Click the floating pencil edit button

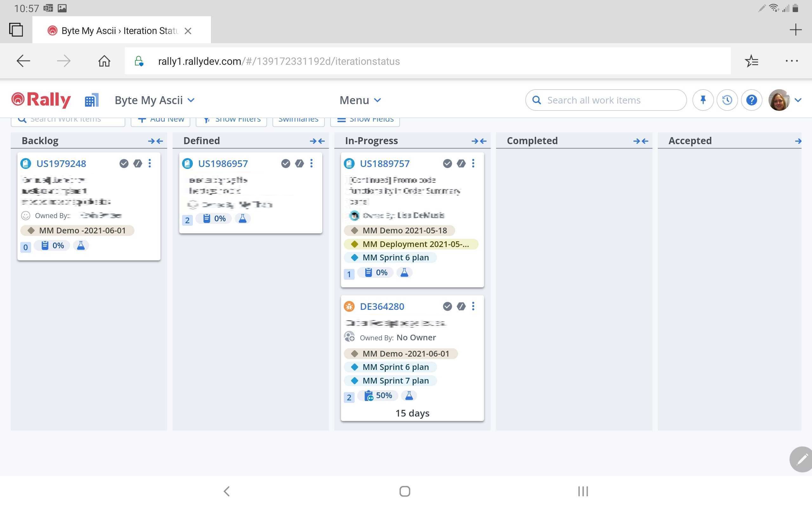coord(801,459)
